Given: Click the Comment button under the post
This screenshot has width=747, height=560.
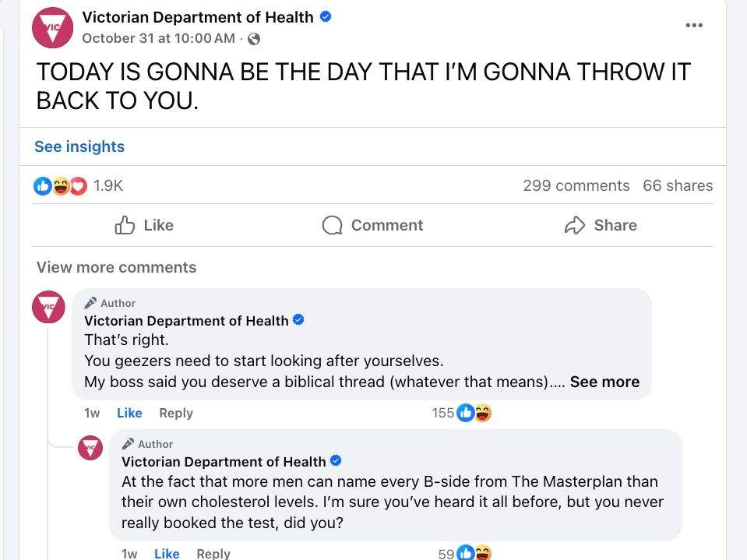Looking at the screenshot, I should point(372,225).
